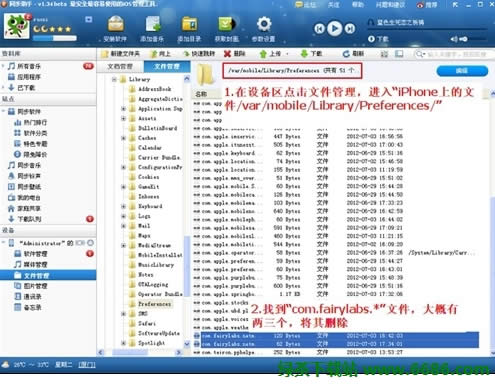Click the green frog user avatar
The image size is (495, 385).
[x=16, y=26]
